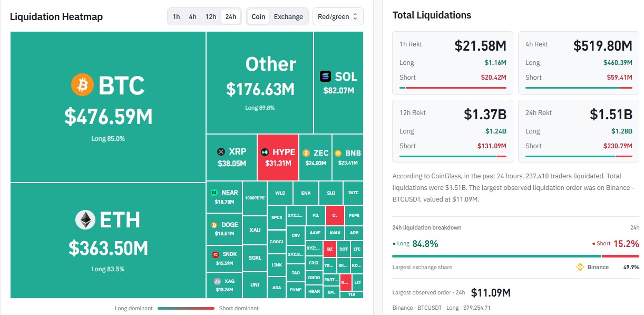Screen dimensions: 644x315
Task: Select the SPCX heatmap tile
Action: point(277,217)
